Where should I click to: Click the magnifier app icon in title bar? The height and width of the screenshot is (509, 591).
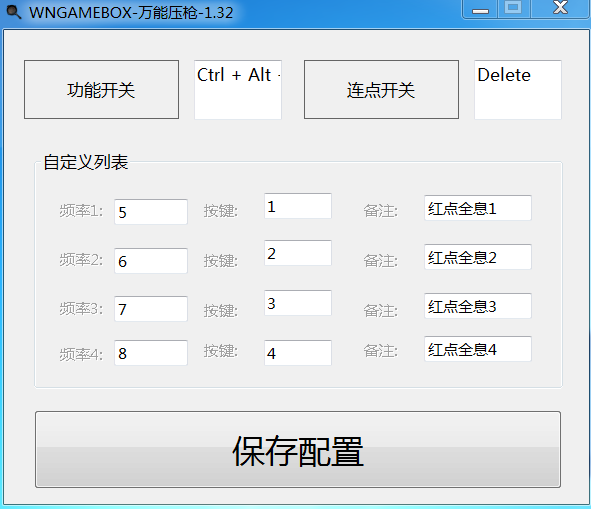tap(14, 11)
